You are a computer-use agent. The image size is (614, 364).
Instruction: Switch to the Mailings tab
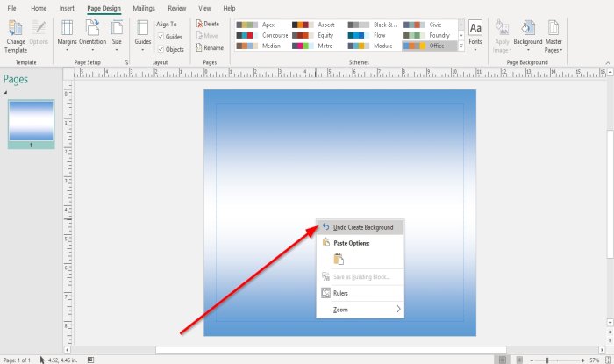pyautogui.click(x=144, y=8)
